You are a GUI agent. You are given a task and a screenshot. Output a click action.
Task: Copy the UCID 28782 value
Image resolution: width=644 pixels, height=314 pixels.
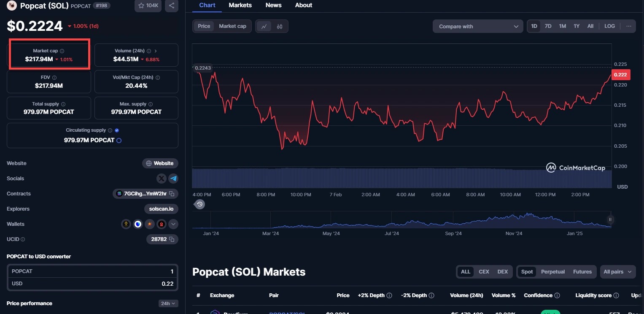(x=172, y=239)
